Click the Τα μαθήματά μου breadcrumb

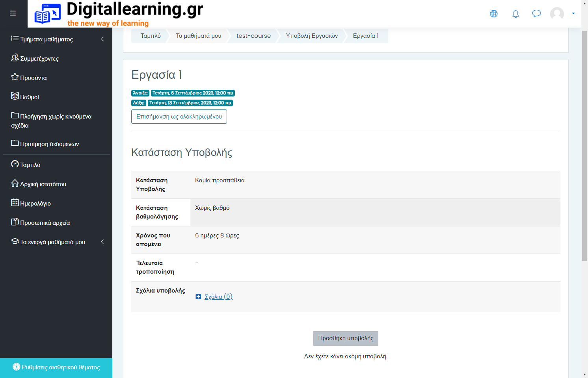pyautogui.click(x=199, y=36)
